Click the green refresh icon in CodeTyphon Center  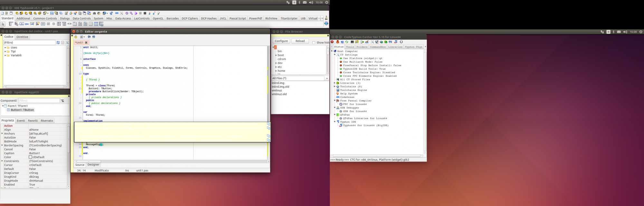coord(347,42)
